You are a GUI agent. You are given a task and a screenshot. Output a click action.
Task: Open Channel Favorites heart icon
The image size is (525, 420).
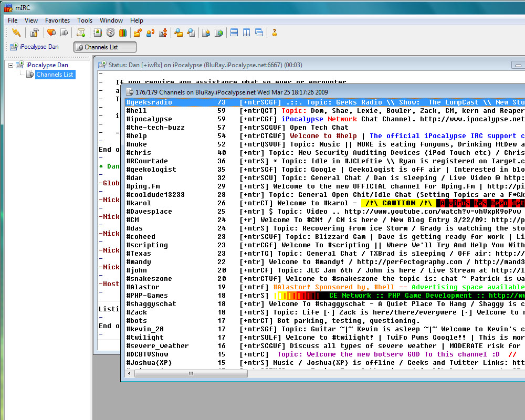[51, 33]
